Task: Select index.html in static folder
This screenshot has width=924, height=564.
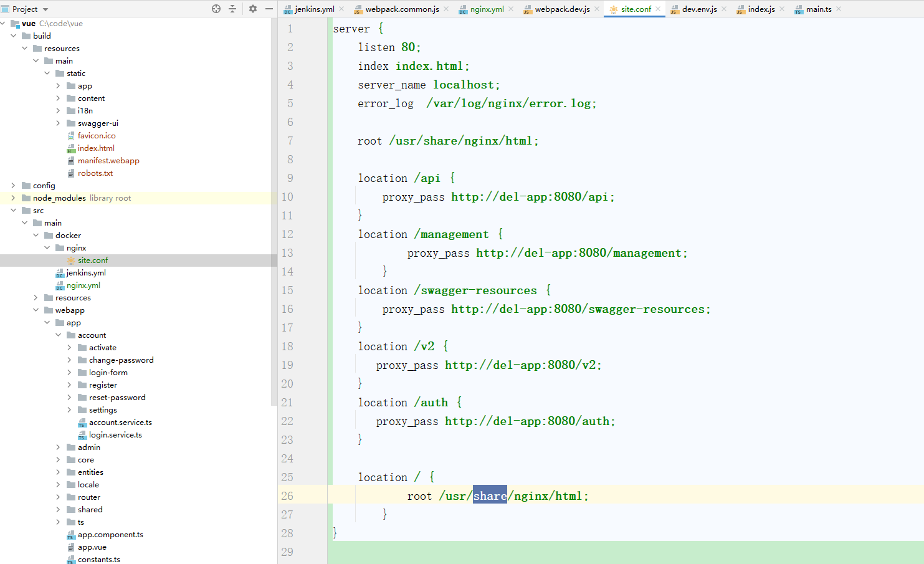Action: pyautogui.click(x=96, y=148)
